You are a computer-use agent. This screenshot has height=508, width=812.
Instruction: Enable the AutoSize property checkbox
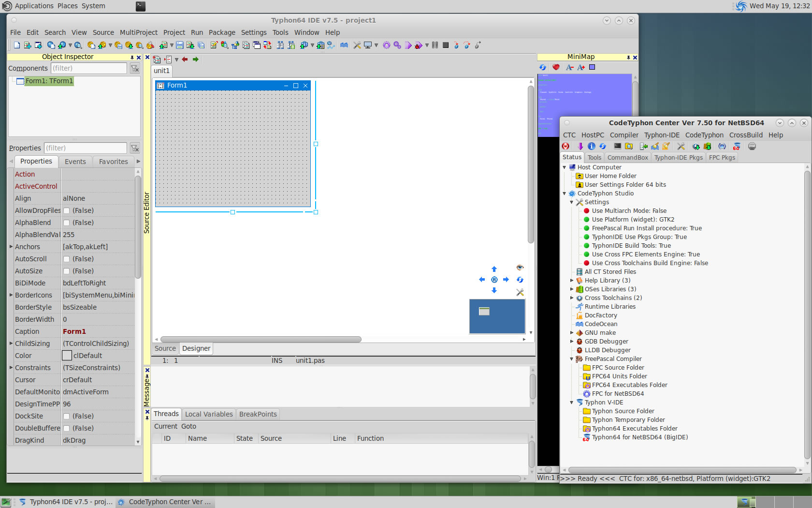[67, 271]
